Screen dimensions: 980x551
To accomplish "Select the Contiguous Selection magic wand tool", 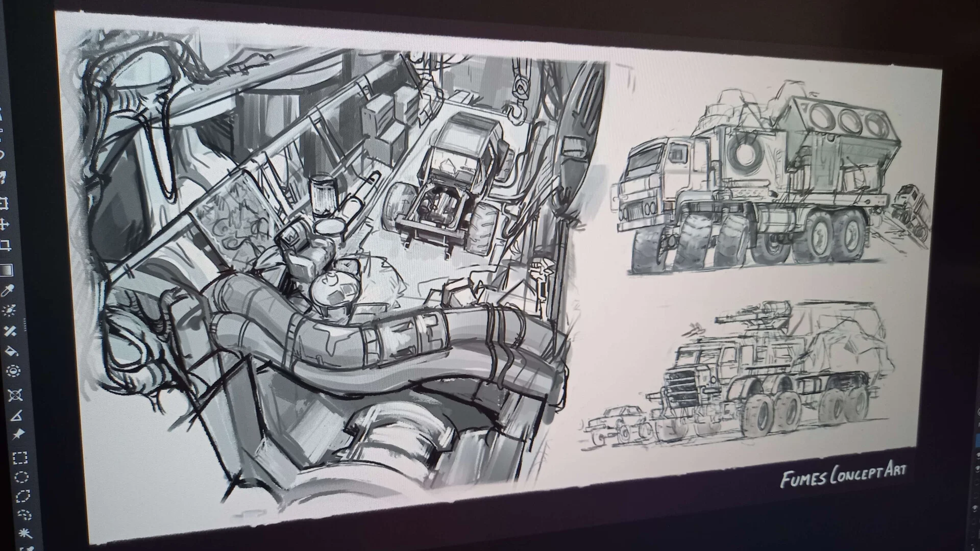I will (x=25, y=534).
